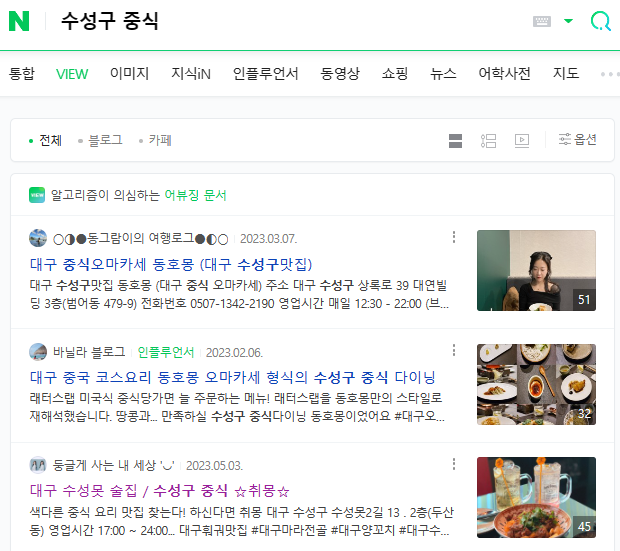Open more options for the 동호롱 오마카세 post

(x=454, y=237)
